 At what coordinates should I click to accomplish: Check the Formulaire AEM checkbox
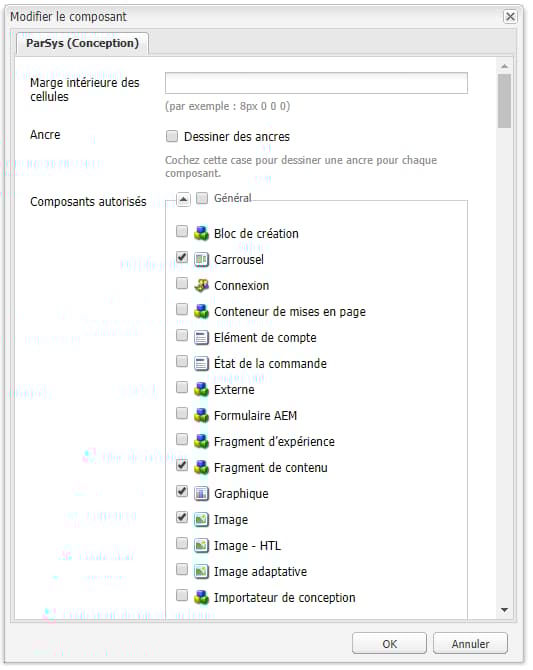[182, 413]
